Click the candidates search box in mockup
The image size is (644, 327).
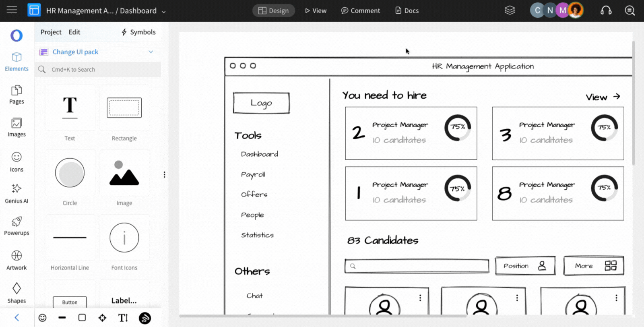[417, 266]
